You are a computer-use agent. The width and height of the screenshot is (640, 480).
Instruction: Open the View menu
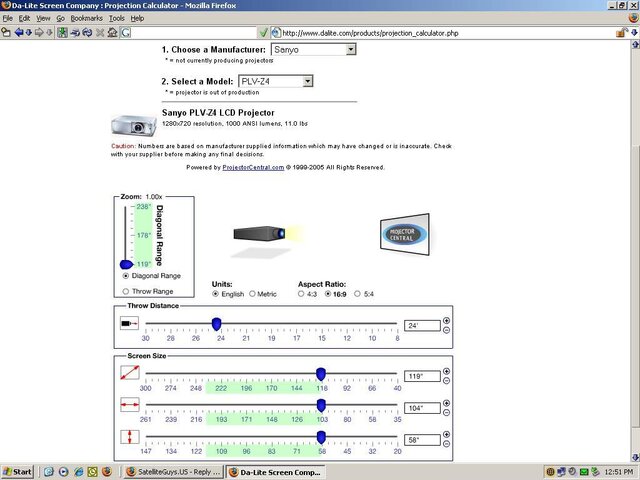pos(43,18)
